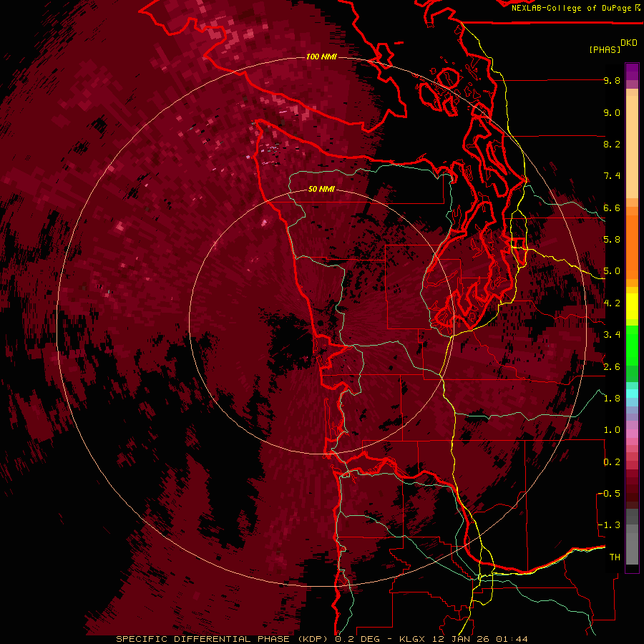Image resolution: width=644 pixels, height=644 pixels.
Task: Click the -1.3 color scale value
Action: pyautogui.click(x=610, y=526)
